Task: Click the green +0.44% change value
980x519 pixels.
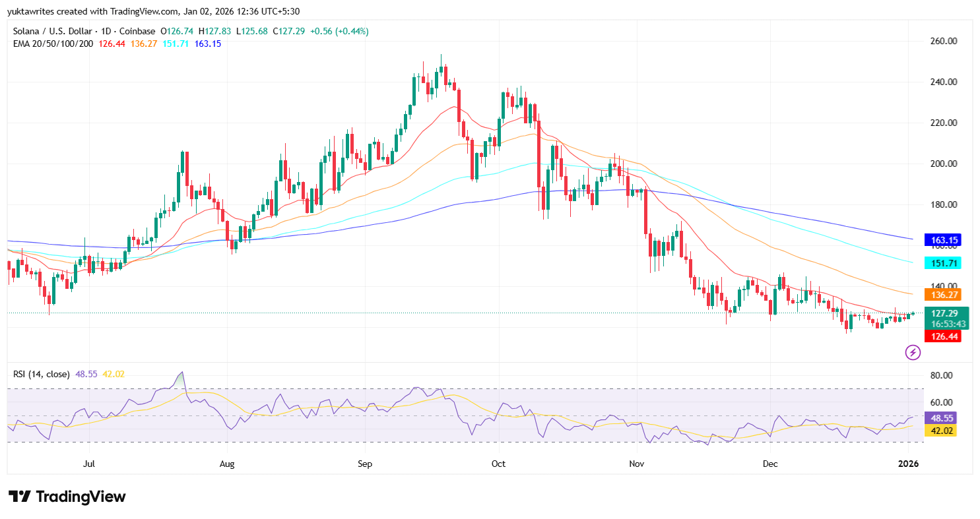Action: [353, 30]
